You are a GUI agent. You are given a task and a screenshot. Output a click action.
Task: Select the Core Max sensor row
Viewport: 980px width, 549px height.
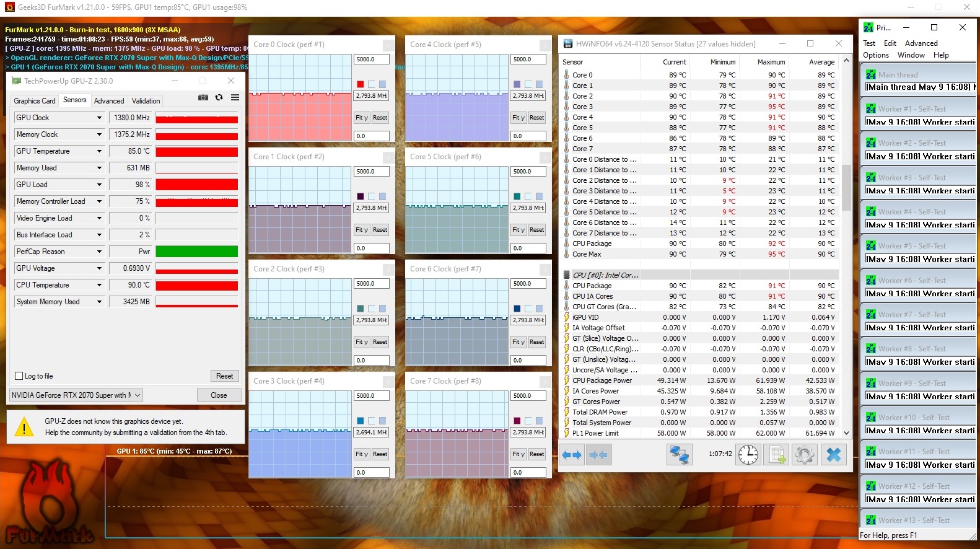[699, 254]
